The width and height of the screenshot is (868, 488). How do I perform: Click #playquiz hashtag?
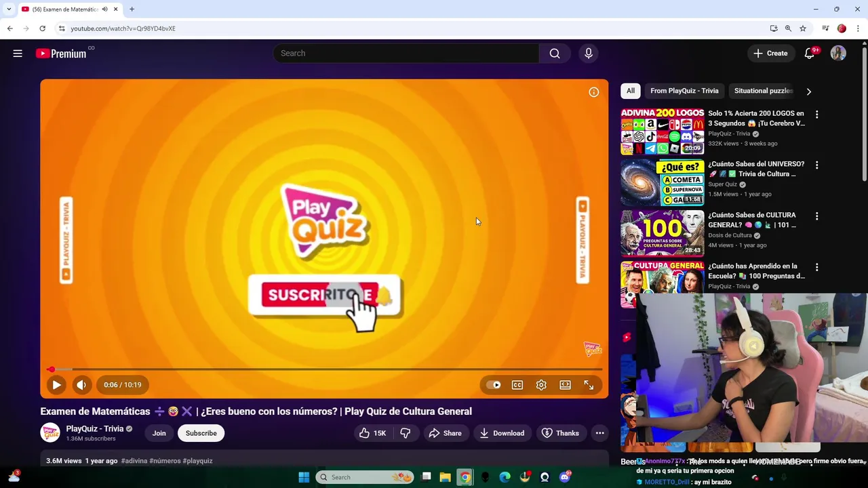(197, 461)
